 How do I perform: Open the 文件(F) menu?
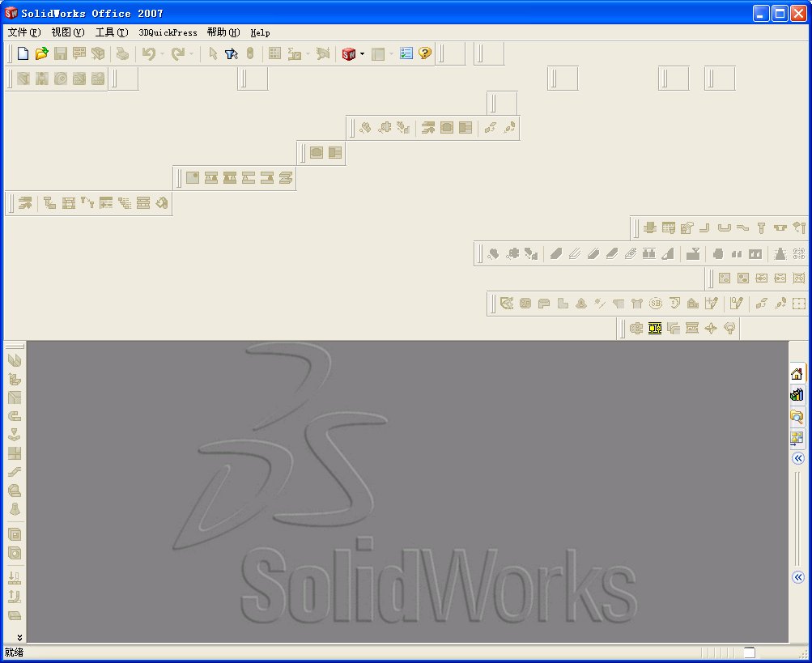[23, 32]
